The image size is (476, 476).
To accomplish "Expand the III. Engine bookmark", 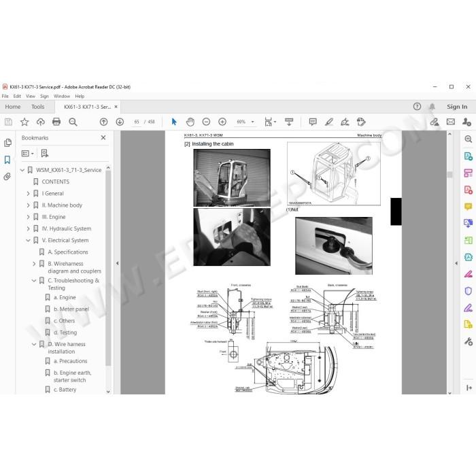I will (28, 217).
